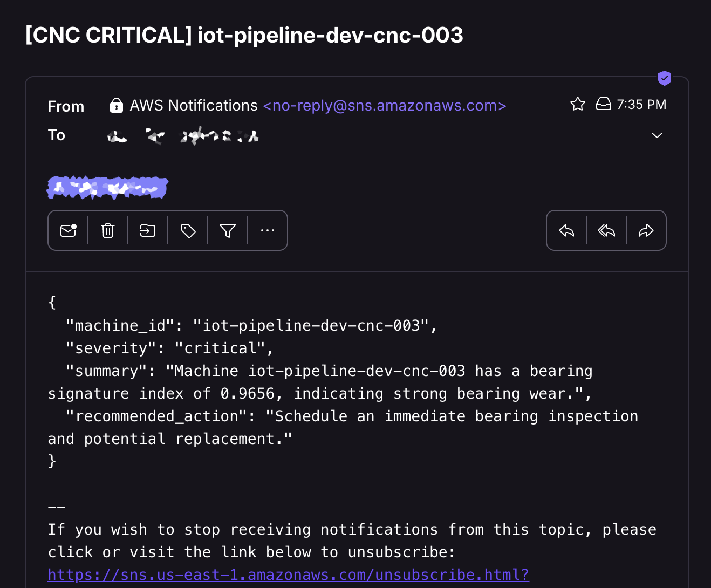This screenshot has width=711, height=588.
Task: Expand recipient details chevron
Action: (x=657, y=135)
